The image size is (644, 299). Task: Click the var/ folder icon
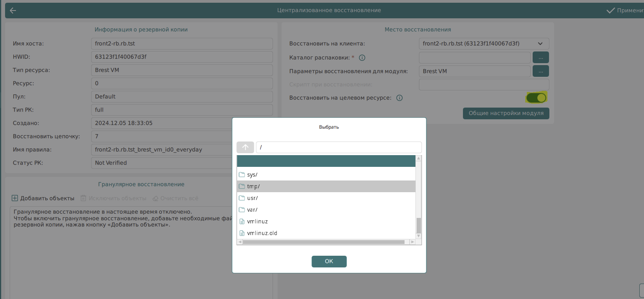coord(242,210)
